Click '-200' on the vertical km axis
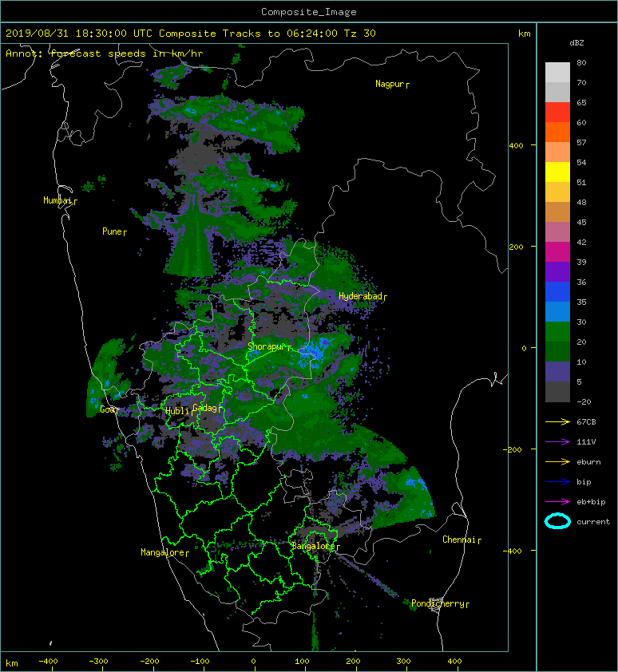Viewport: 618px width, 672px height. (x=513, y=449)
